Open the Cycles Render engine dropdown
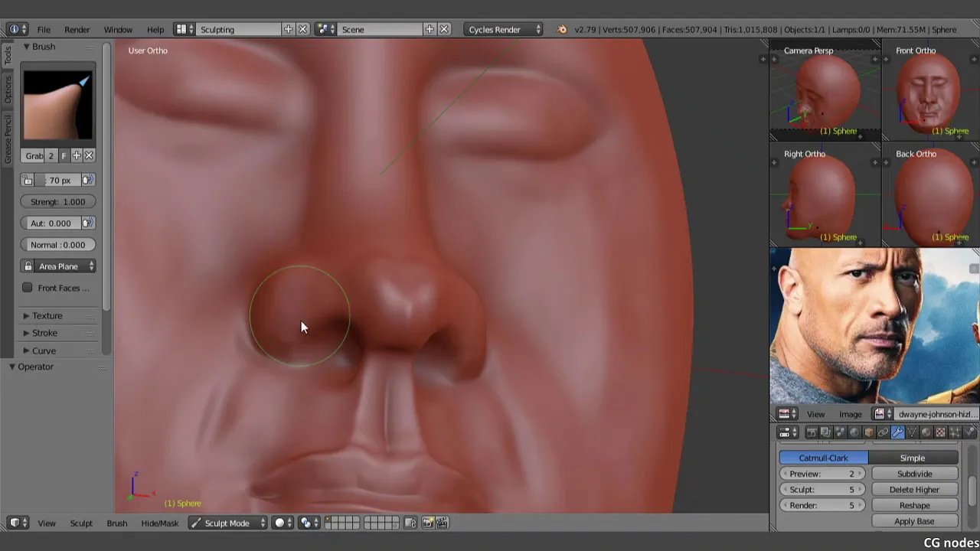 click(x=505, y=29)
